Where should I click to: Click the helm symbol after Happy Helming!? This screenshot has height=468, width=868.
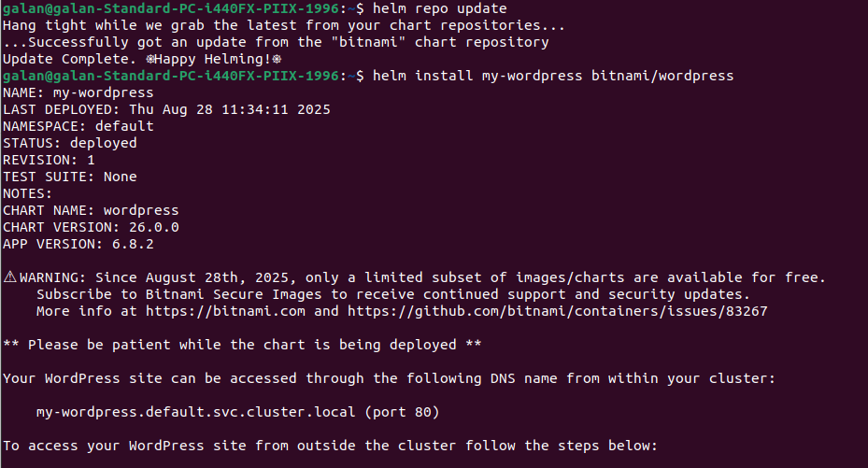[277, 59]
